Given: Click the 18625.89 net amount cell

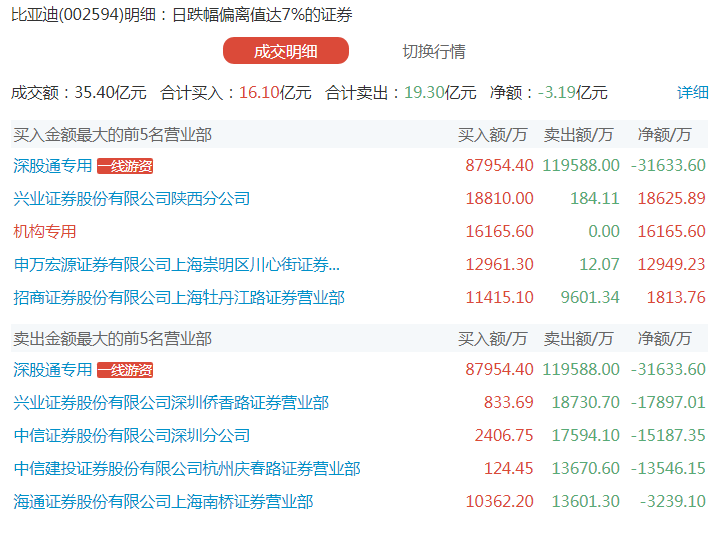Looking at the screenshot, I should 671,199.
